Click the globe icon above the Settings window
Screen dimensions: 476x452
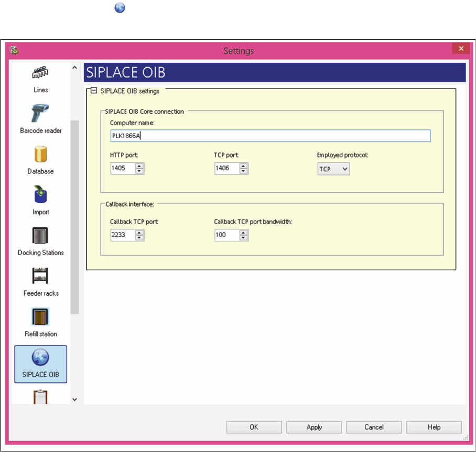pos(120,7)
